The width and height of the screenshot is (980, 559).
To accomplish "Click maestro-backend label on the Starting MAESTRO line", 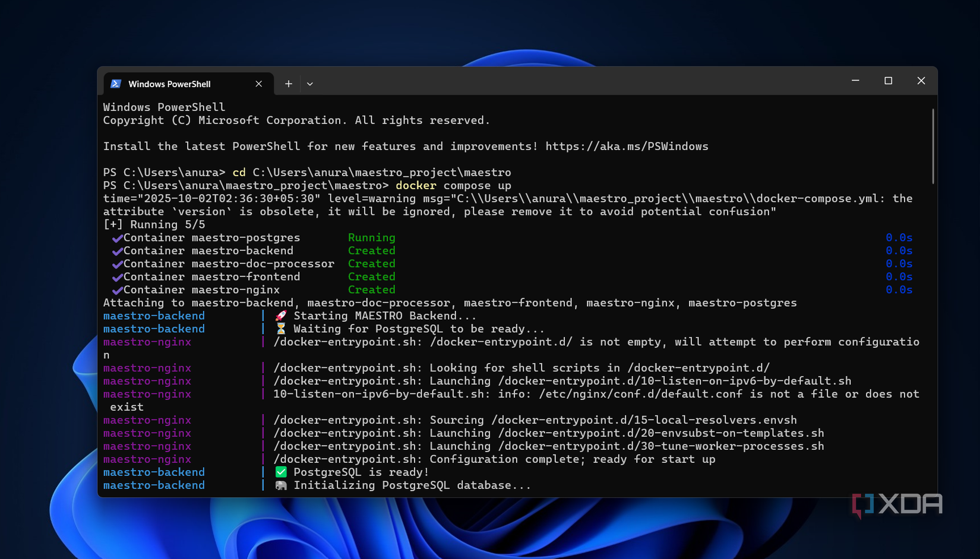I will tap(154, 316).
